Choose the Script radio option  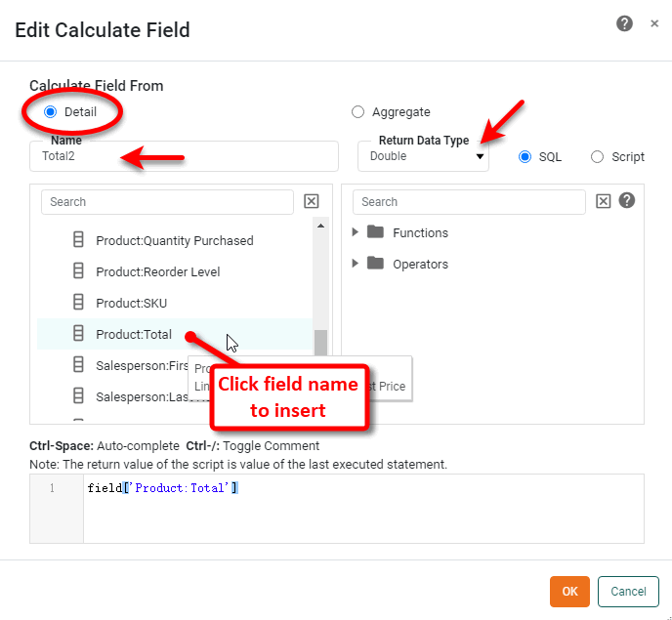click(x=597, y=156)
